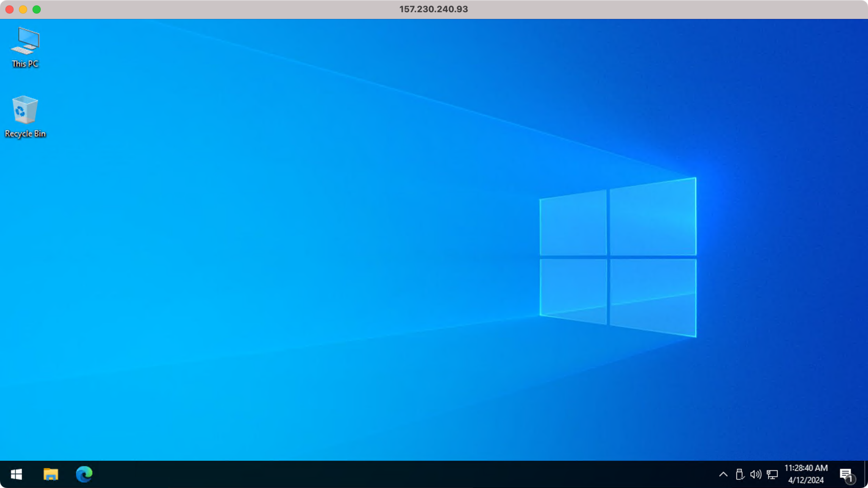The height and width of the screenshot is (488, 868).
Task: Click the title bar showing 157.230.240.93
Action: [433, 9]
